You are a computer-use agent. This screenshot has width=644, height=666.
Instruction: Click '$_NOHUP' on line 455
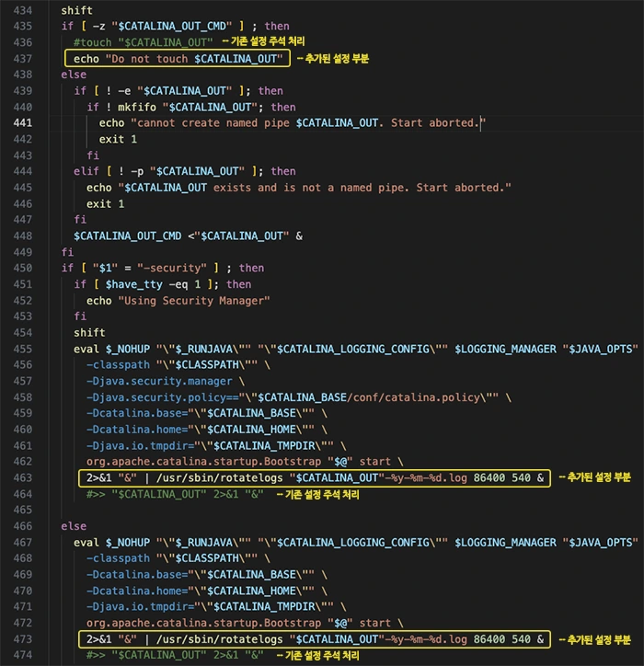coord(128,350)
